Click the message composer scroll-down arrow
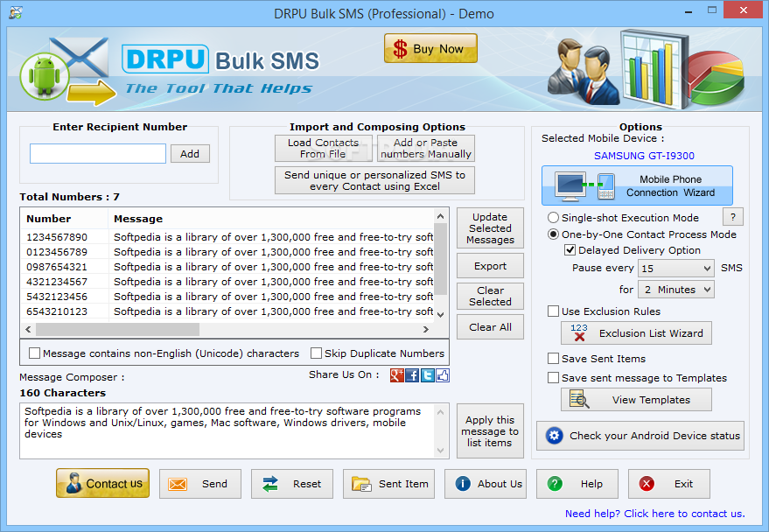Screen dimensions: 769x532 click(x=440, y=451)
